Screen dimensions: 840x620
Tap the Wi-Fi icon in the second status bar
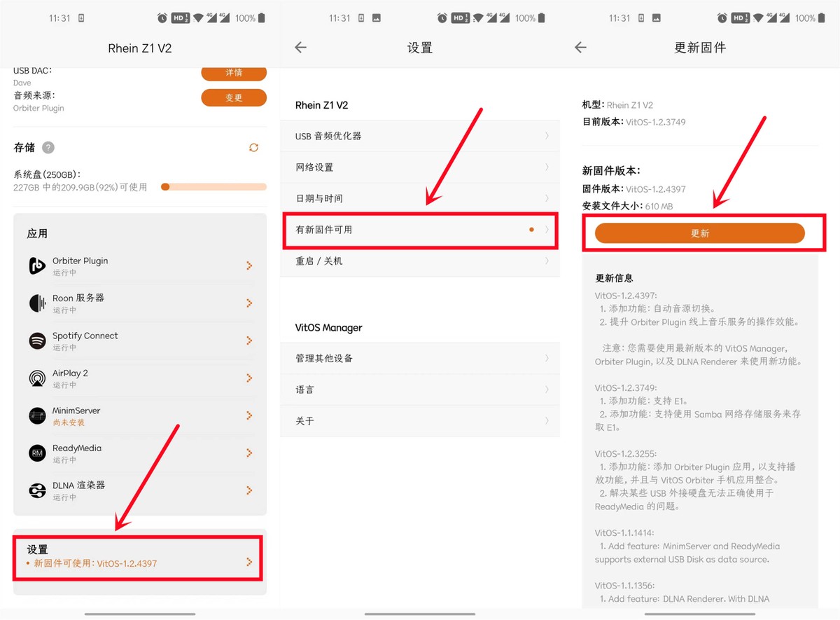coord(477,18)
